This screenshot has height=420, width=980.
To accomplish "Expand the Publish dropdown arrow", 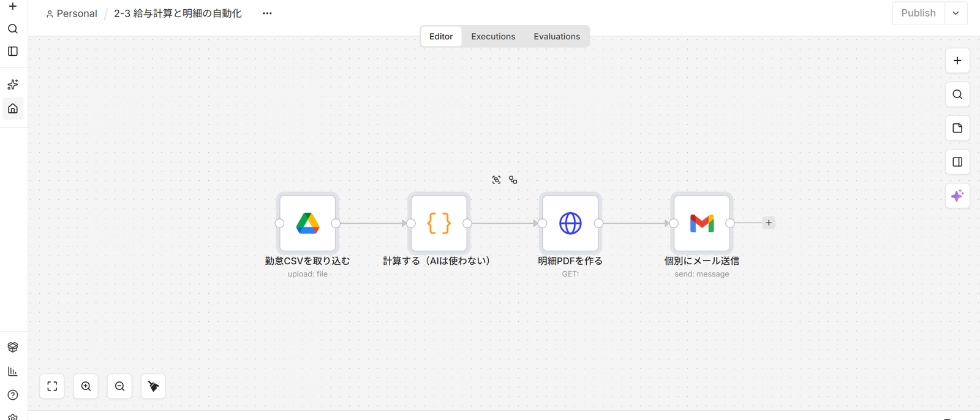I will tap(956, 13).
